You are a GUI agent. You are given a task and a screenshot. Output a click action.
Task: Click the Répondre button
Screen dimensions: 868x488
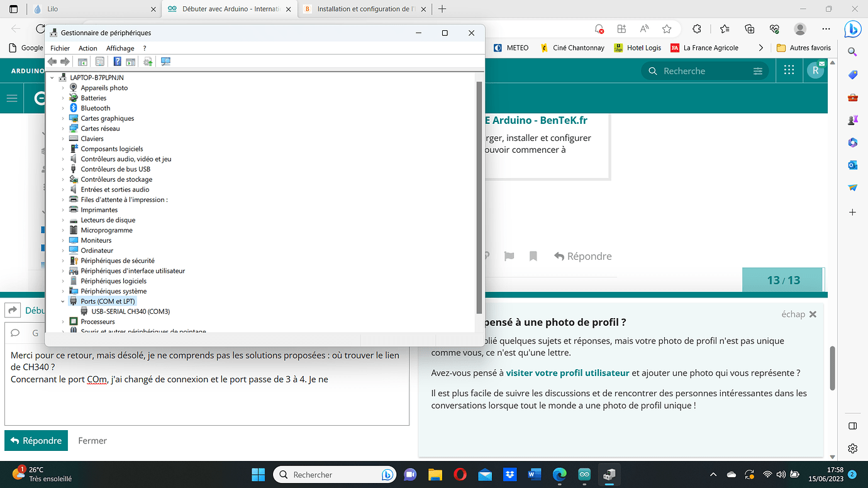[x=36, y=440]
